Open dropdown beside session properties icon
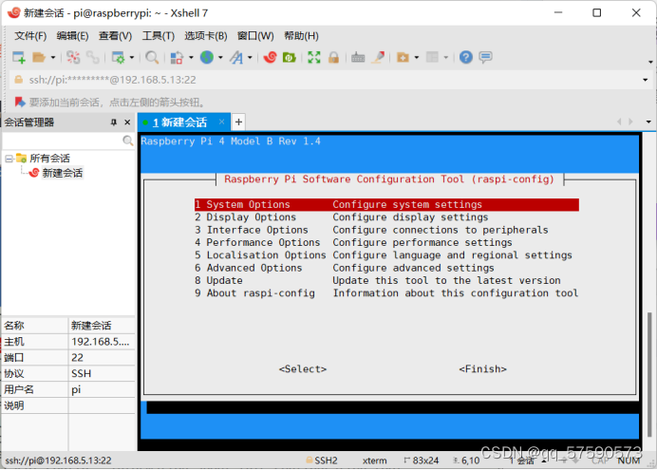The width and height of the screenshot is (657, 470). [x=132, y=57]
